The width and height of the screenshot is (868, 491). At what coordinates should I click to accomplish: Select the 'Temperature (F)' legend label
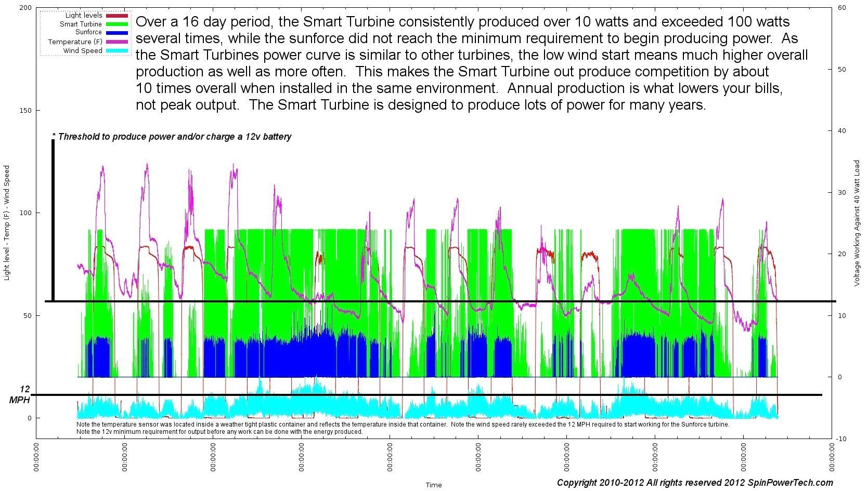(x=75, y=42)
